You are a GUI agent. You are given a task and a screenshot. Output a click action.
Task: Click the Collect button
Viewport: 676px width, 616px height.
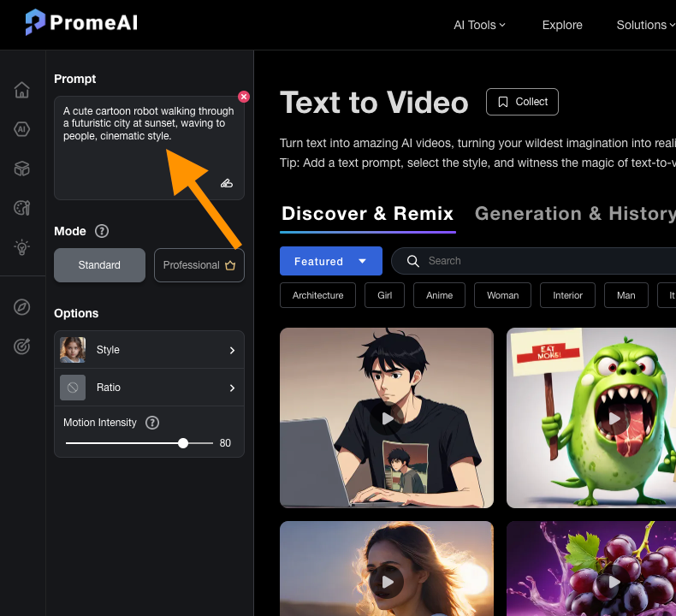point(522,102)
